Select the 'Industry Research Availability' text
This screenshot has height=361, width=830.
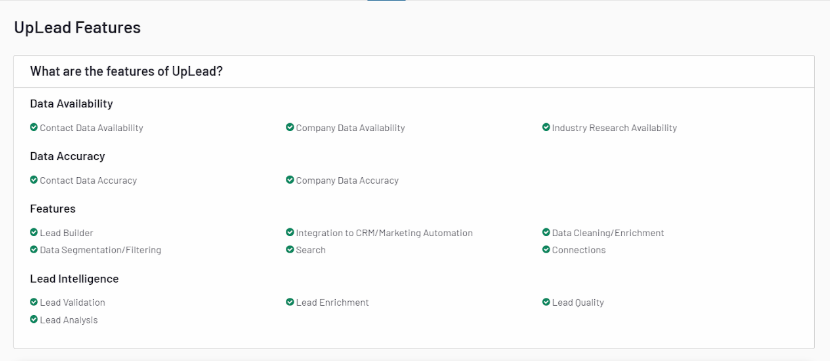click(x=615, y=128)
